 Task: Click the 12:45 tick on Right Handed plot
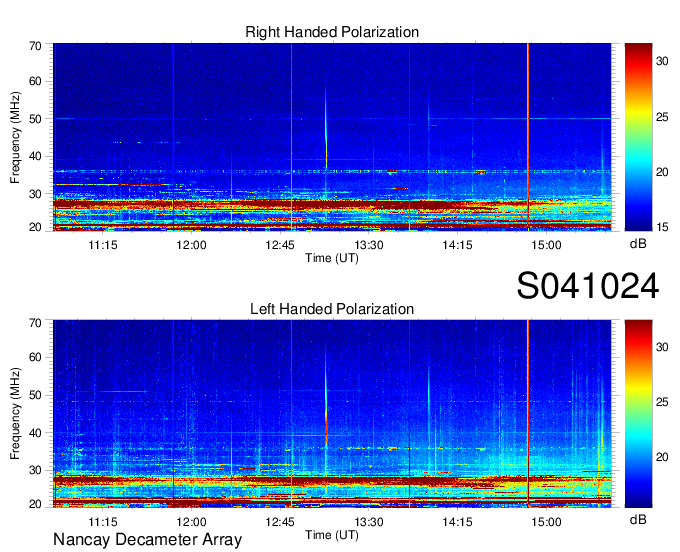pos(280,245)
